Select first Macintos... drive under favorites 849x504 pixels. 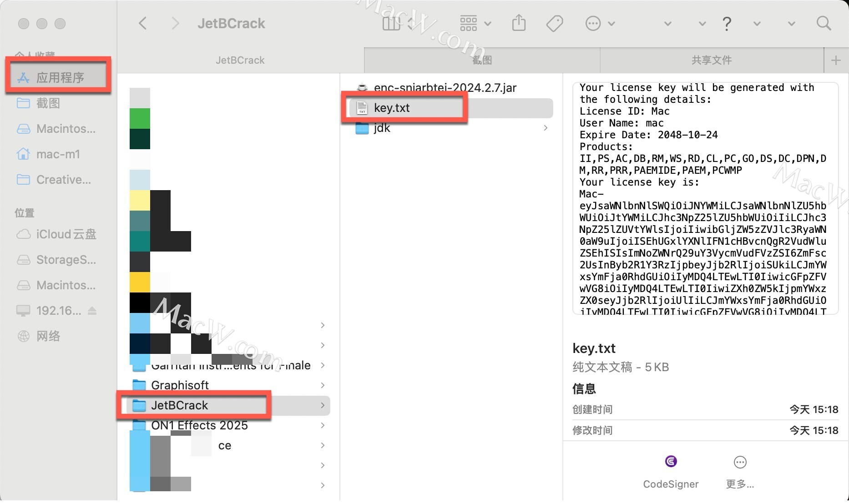click(x=58, y=129)
